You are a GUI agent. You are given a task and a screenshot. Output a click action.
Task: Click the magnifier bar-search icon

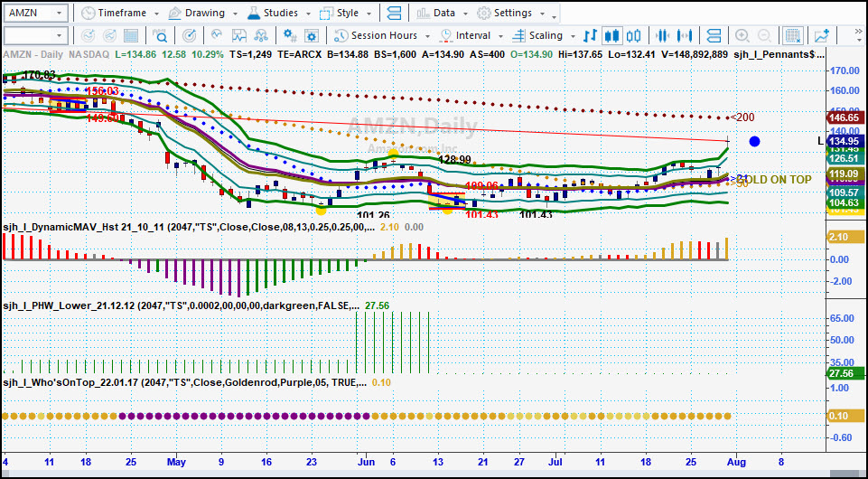[160, 36]
